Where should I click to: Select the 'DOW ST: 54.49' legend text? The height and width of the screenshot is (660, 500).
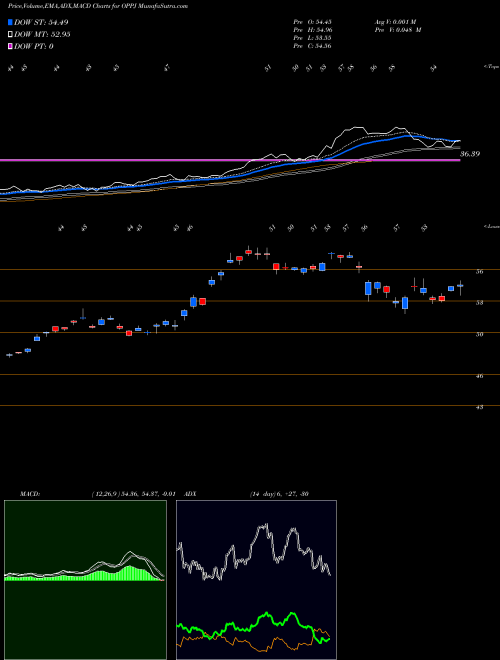41,22
